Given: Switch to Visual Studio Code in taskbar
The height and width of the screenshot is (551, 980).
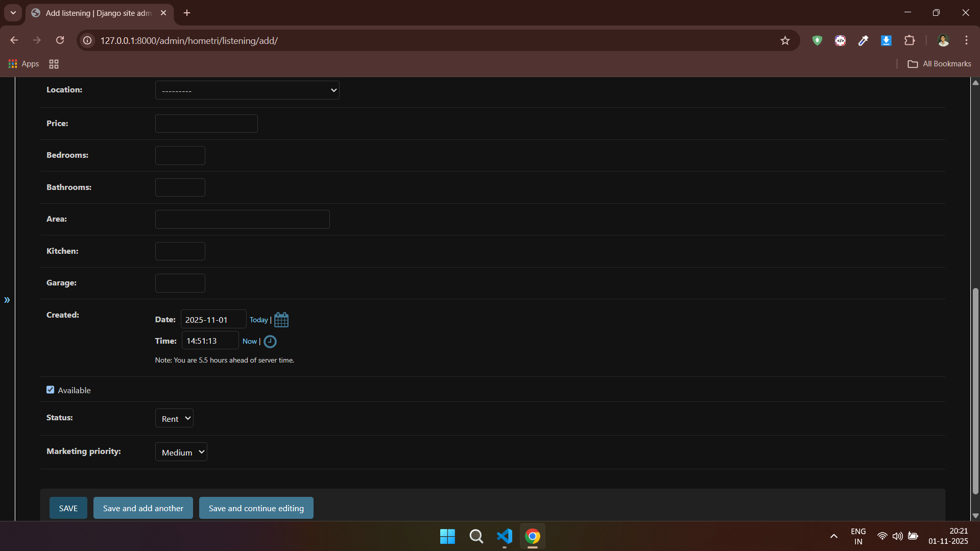Looking at the screenshot, I should (505, 536).
